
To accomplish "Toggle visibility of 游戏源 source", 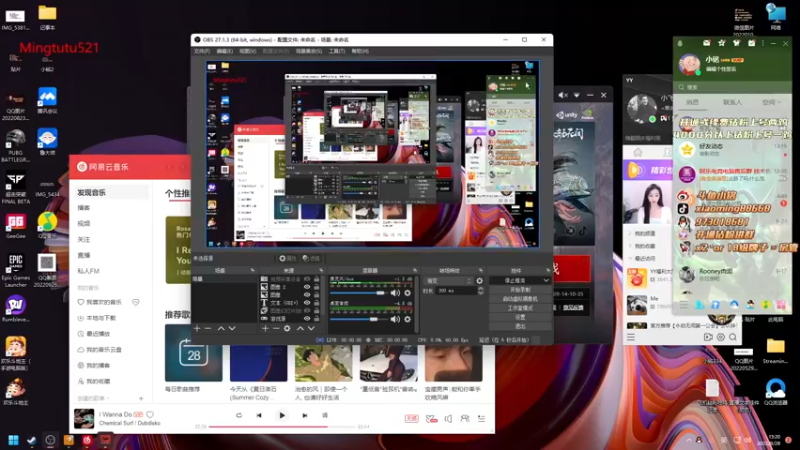I will coord(307,318).
